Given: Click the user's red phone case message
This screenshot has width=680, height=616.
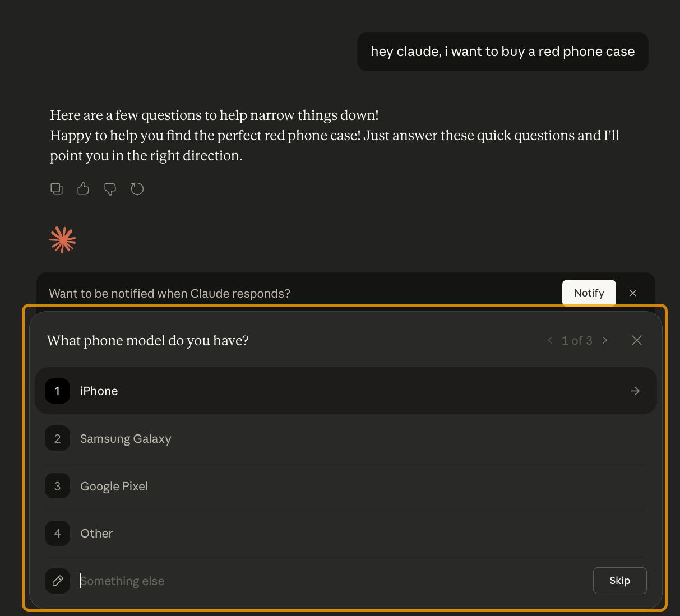Looking at the screenshot, I should pos(502,52).
